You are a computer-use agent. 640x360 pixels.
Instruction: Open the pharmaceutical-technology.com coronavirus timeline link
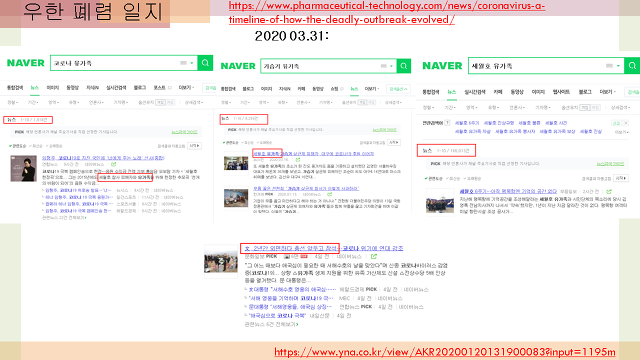click(x=387, y=13)
